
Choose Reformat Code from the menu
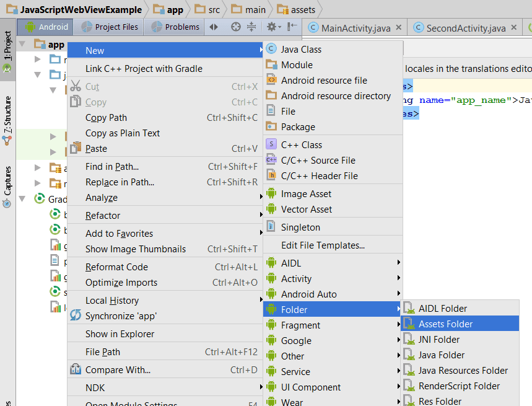(165, 267)
